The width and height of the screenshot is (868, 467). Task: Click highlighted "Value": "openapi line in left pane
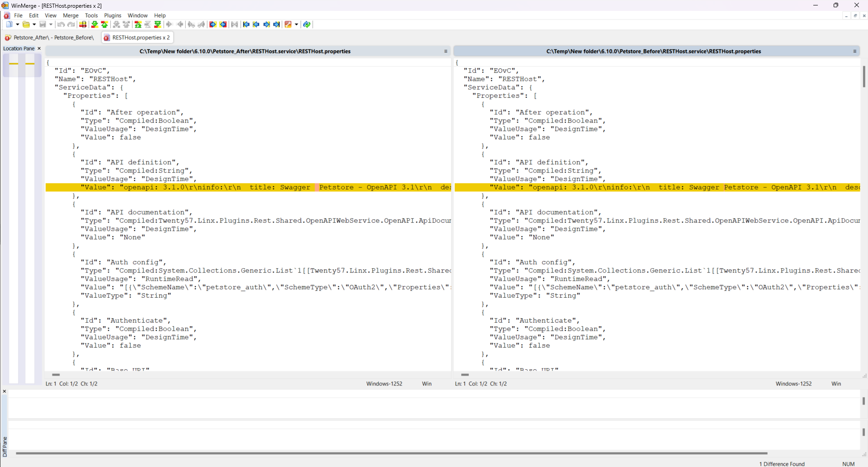coord(248,187)
